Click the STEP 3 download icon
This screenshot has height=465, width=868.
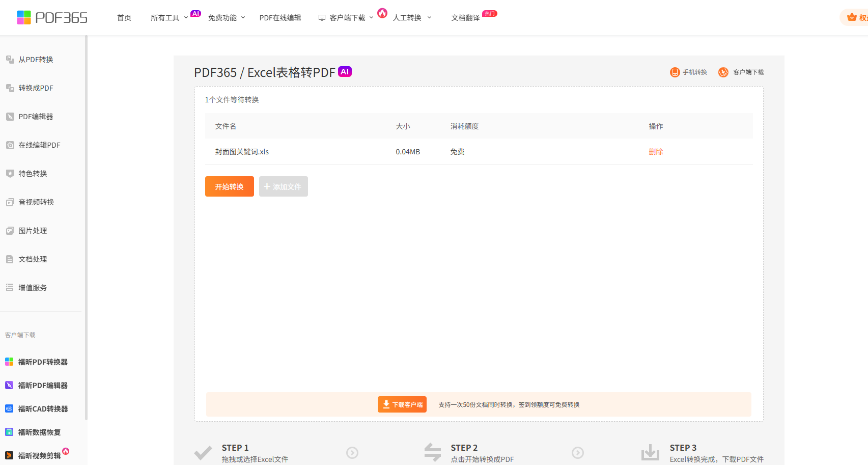650,452
